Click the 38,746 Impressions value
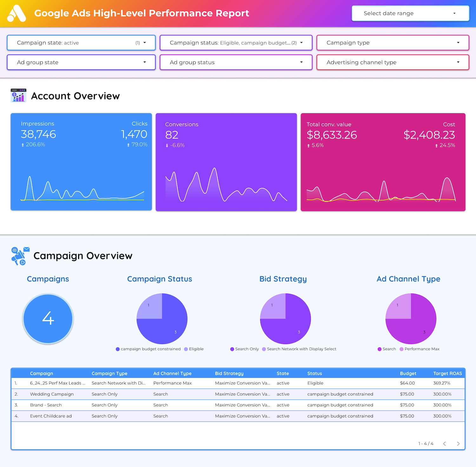This screenshot has height=467, width=476. click(x=38, y=134)
